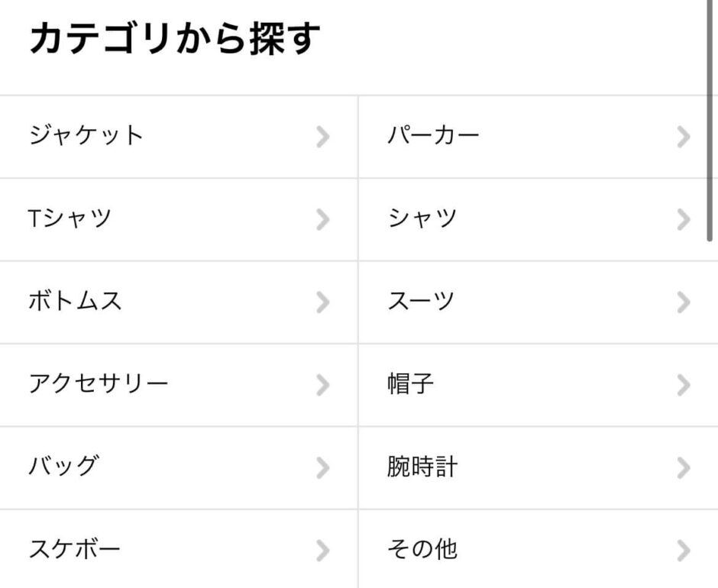Image resolution: width=718 pixels, height=588 pixels.
Task: Expand the 腕時計 category arrow
Action: (684, 467)
